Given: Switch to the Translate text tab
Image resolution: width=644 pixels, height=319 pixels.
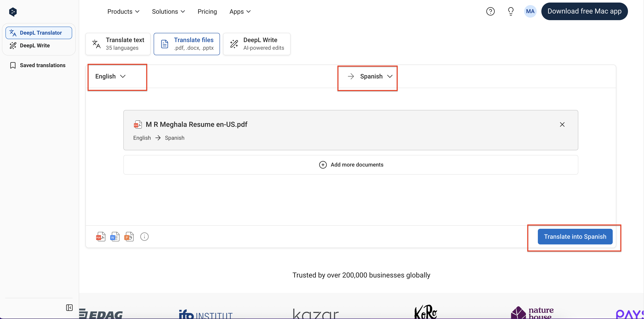Looking at the screenshot, I should pos(117,44).
